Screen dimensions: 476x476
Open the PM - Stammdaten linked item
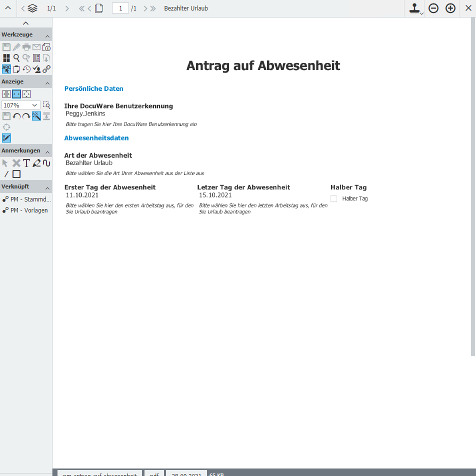(x=26, y=199)
